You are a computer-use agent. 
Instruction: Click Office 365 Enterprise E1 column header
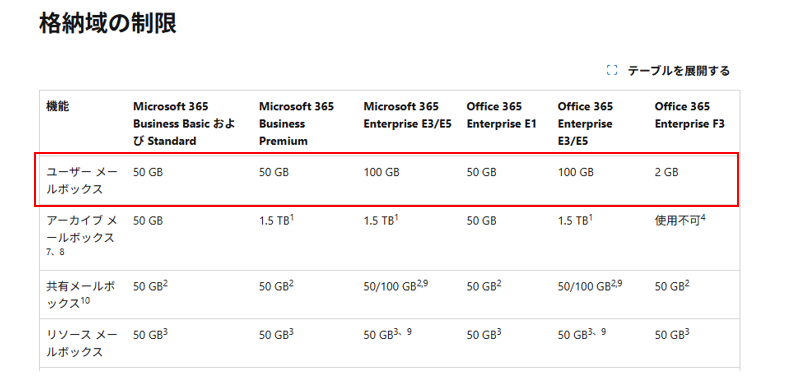click(501, 115)
